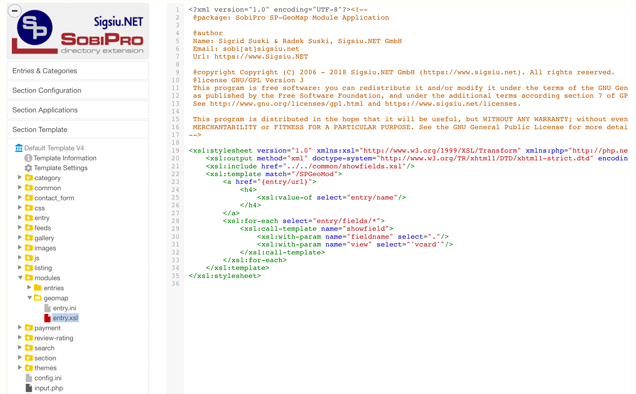Image resolution: width=636 pixels, height=394 pixels.
Task: Click the search folder icon
Action: (x=29, y=348)
